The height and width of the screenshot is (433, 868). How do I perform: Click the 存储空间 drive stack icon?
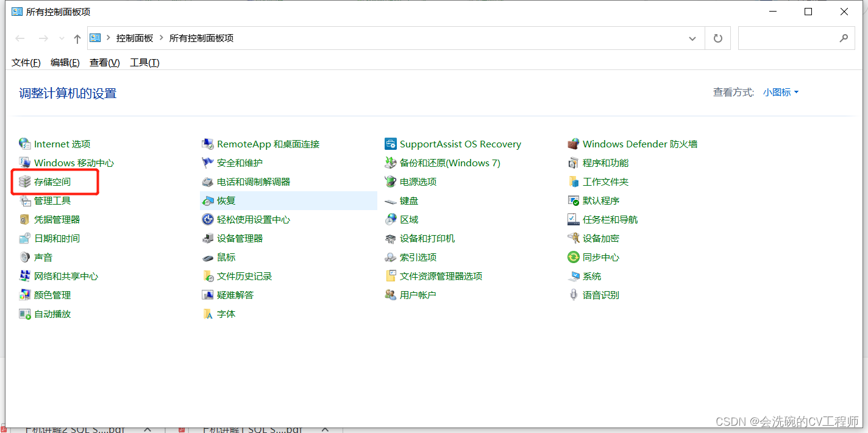click(24, 181)
